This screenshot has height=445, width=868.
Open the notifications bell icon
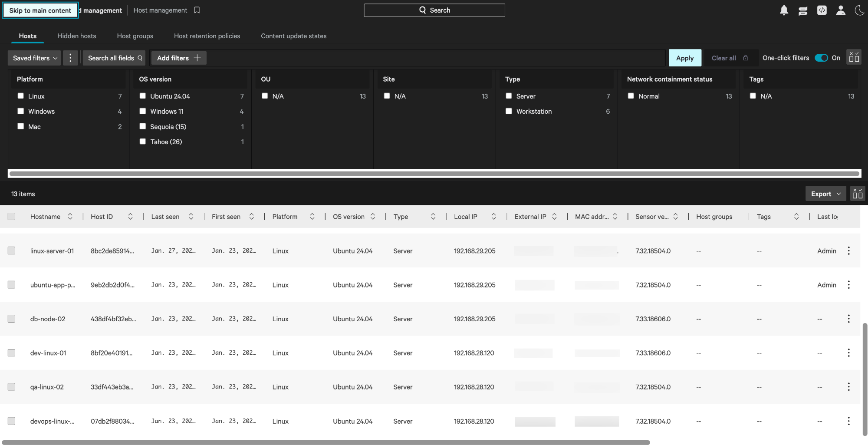point(784,10)
